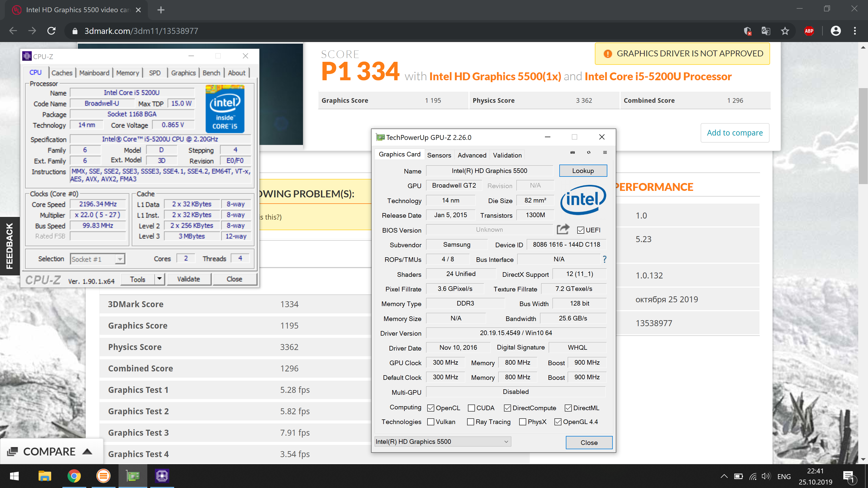
Task: Open the Google Translate icon in address bar
Action: 765,31
